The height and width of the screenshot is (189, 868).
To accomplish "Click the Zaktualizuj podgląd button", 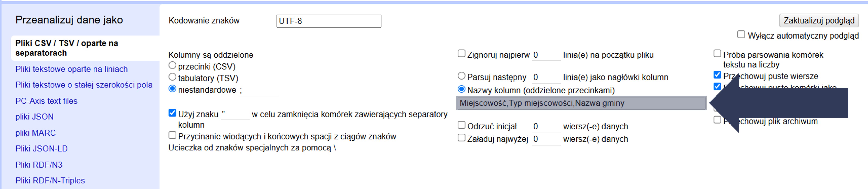I will coord(818,21).
